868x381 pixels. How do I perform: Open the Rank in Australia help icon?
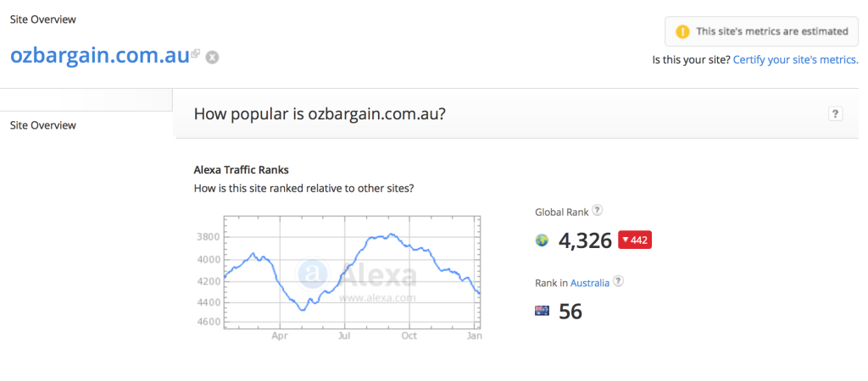pyautogui.click(x=618, y=281)
